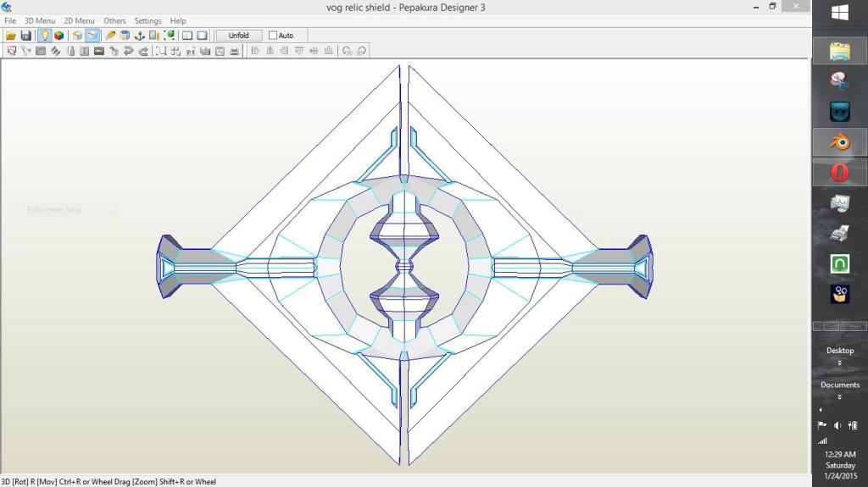868x487 pixels.
Task: Enable the Auto checkbox
Action: [x=272, y=36]
